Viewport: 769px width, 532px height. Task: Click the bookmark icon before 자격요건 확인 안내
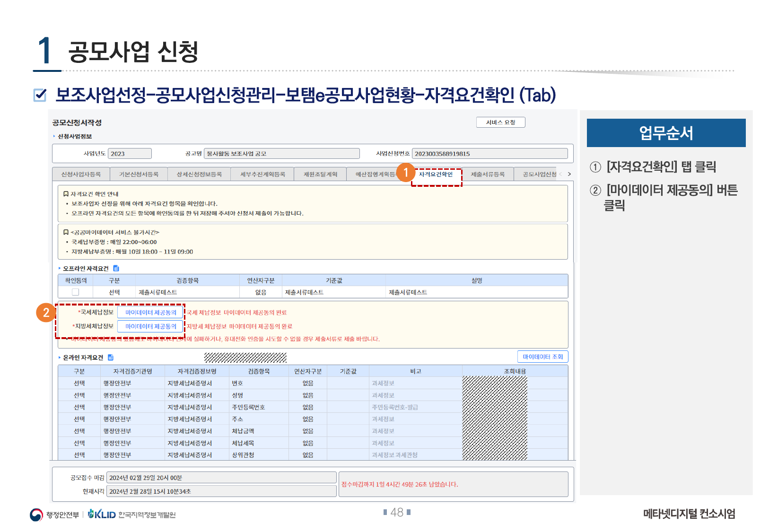pos(66,194)
